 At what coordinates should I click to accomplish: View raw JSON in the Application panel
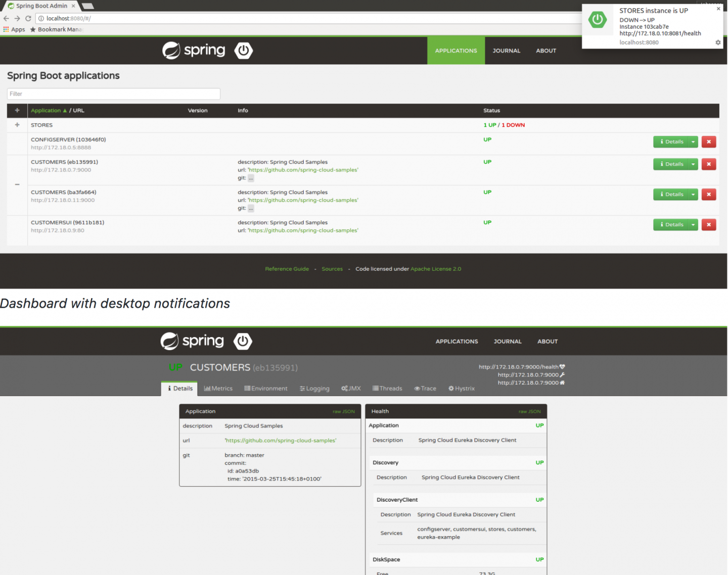point(344,411)
